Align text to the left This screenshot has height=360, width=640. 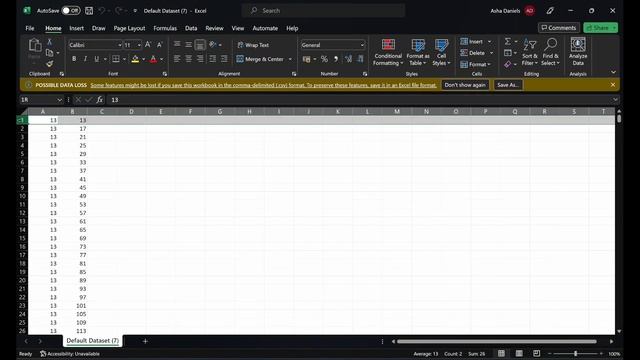[x=177, y=59]
